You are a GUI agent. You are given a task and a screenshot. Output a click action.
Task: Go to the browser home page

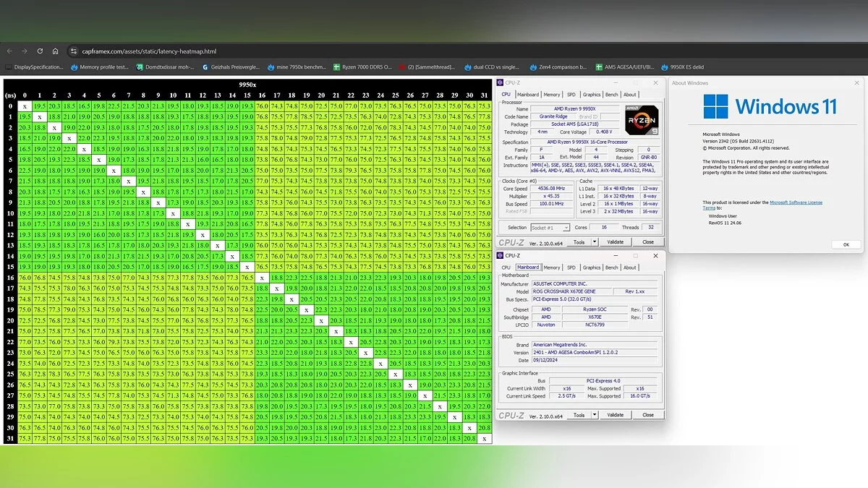[x=56, y=51]
